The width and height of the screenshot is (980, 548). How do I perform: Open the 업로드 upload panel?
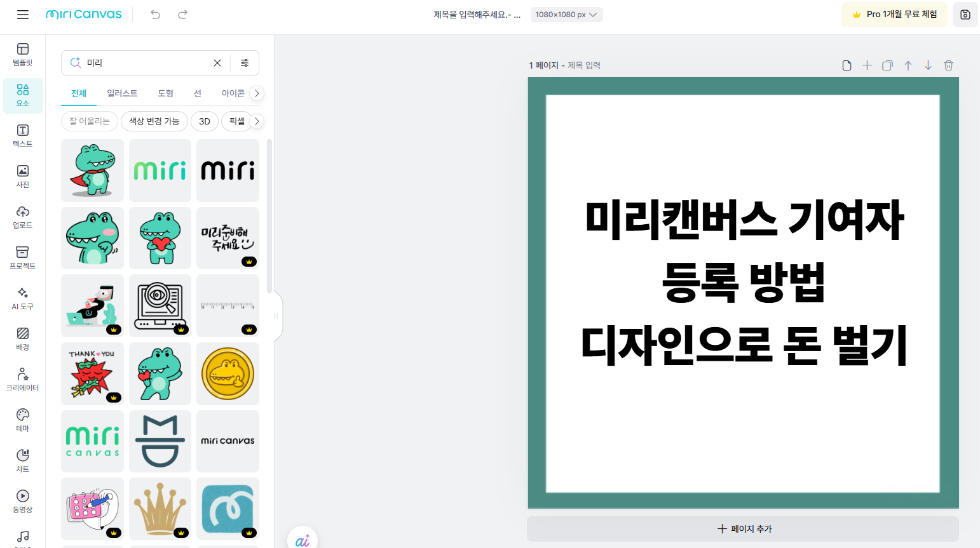tap(23, 217)
